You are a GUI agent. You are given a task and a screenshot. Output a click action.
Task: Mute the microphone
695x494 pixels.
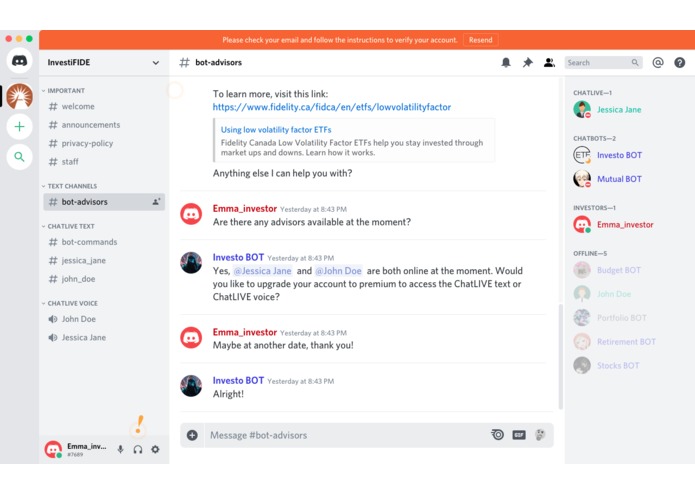[x=121, y=449]
